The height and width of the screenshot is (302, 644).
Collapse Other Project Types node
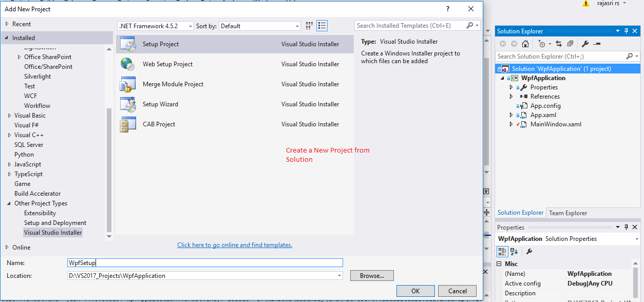[x=9, y=203]
